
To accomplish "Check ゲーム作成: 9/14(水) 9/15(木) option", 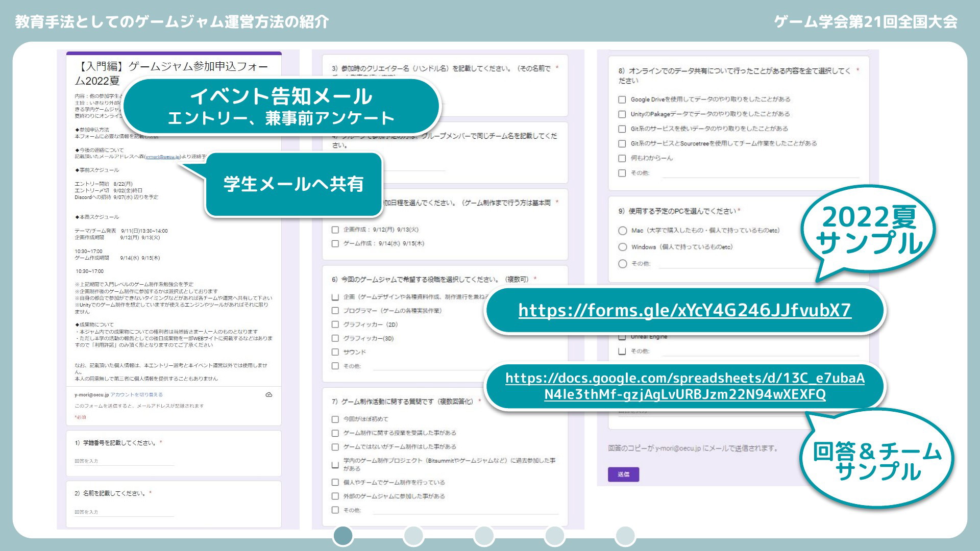I will (335, 243).
